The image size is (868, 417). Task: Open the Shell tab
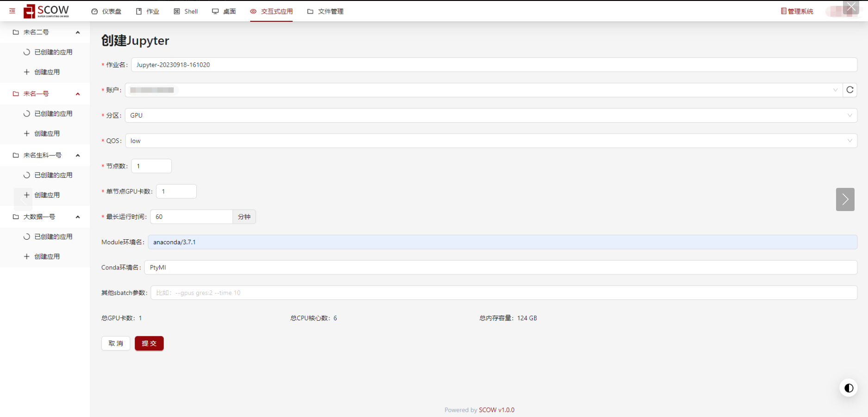[x=186, y=11]
